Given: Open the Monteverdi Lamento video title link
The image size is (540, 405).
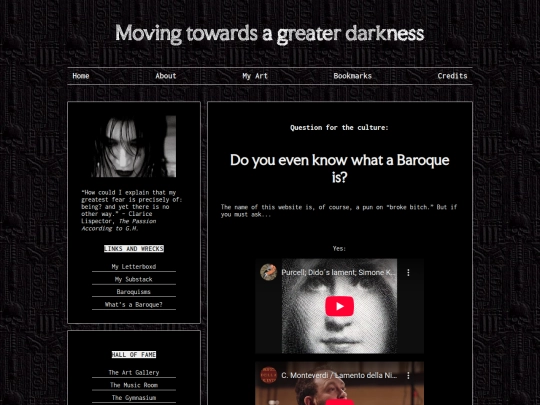Looking at the screenshot, I should click(339, 375).
